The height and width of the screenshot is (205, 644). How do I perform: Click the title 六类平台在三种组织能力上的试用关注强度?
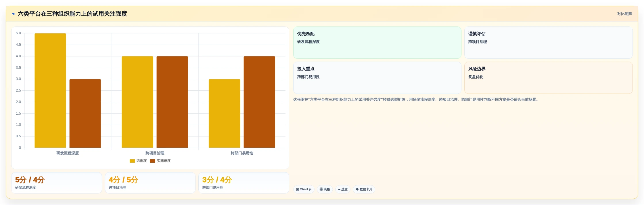tap(72, 14)
